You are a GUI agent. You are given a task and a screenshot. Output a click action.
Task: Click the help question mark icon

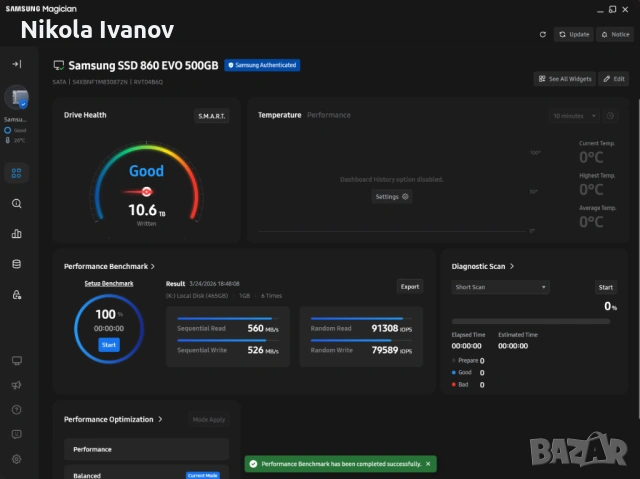tap(16, 409)
